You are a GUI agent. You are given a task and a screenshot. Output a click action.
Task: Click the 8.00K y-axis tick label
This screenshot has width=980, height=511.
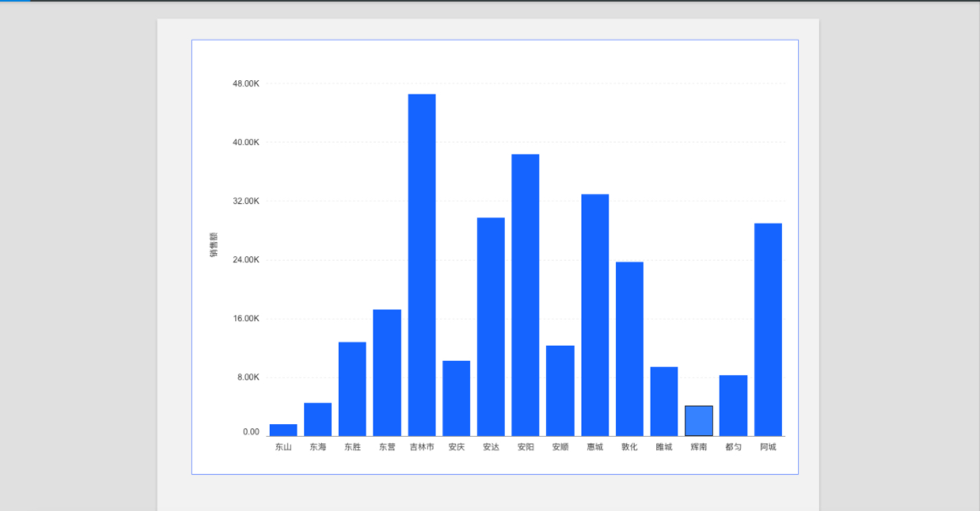248,378
